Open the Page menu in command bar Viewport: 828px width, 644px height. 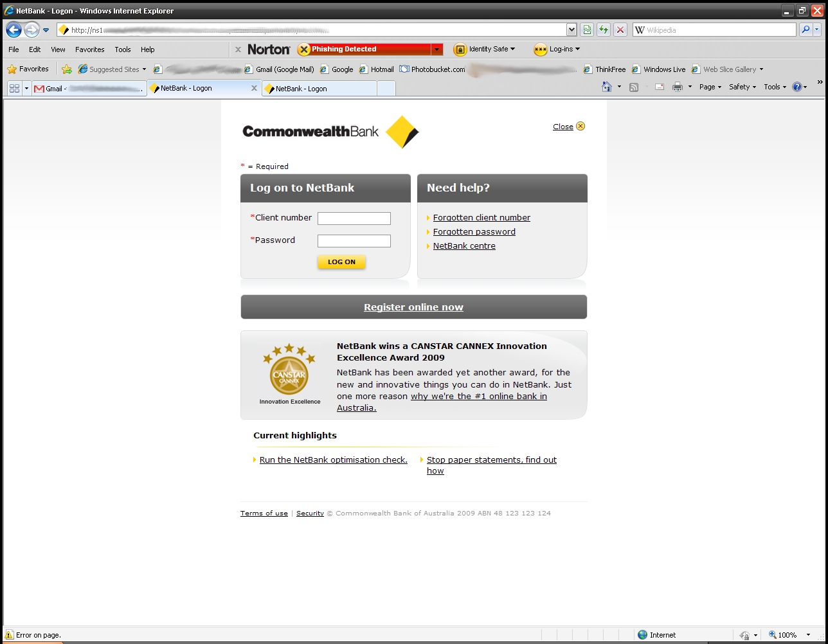(710, 87)
